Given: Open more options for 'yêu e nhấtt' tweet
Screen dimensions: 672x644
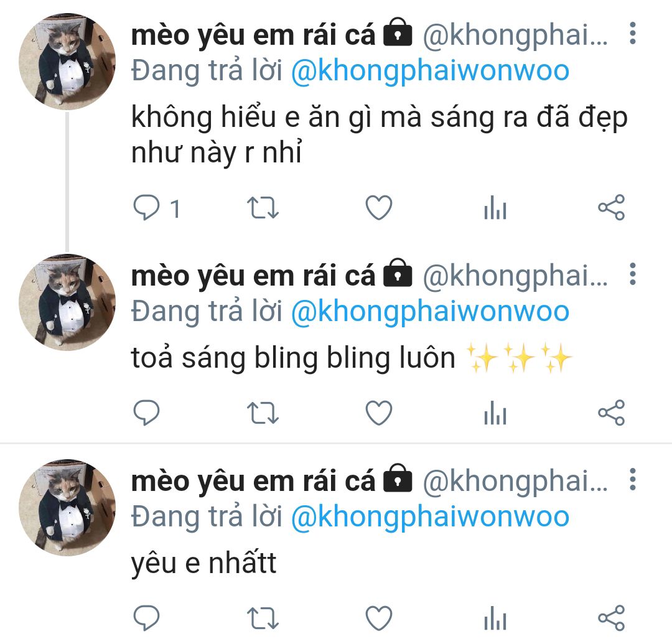Looking at the screenshot, I should tap(633, 480).
